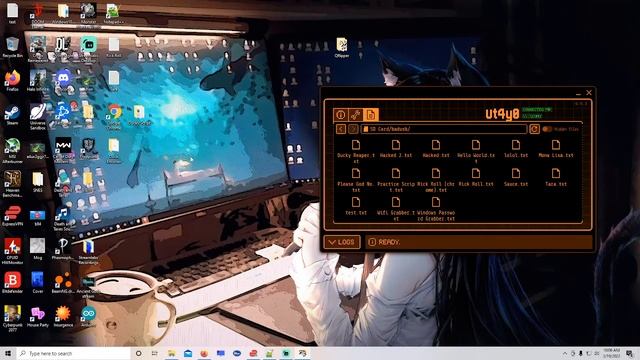Select the Ducky Reaper.txt file
Viewport: 640px width, 360px height.
pyautogui.click(x=356, y=150)
